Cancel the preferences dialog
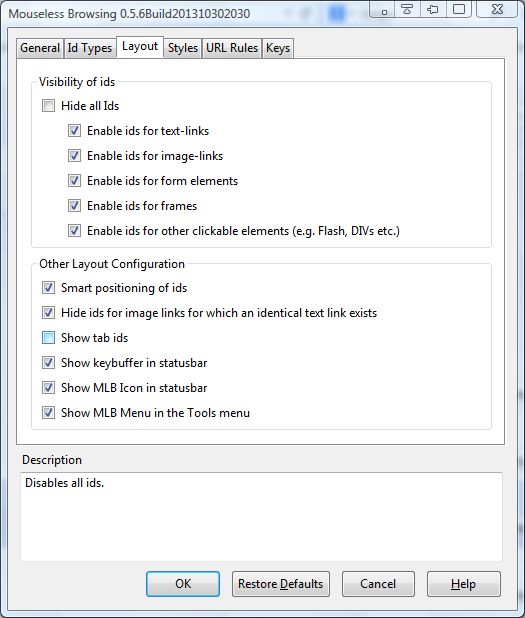The image size is (525, 618). pyautogui.click(x=378, y=584)
